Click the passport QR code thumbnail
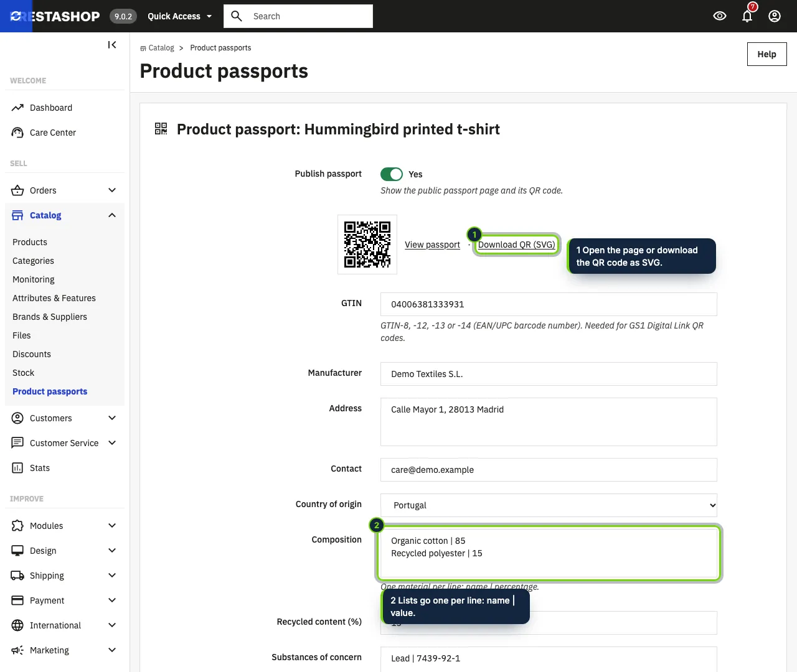 click(367, 245)
